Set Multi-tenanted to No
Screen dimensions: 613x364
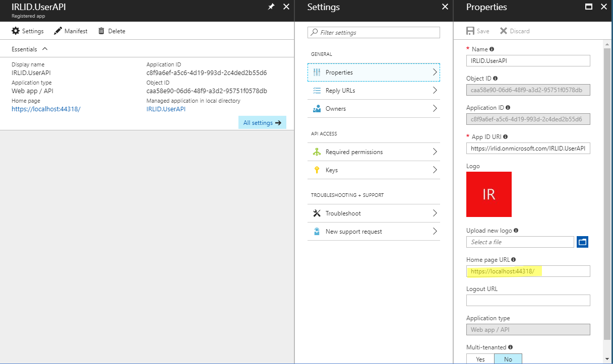coord(508,359)
